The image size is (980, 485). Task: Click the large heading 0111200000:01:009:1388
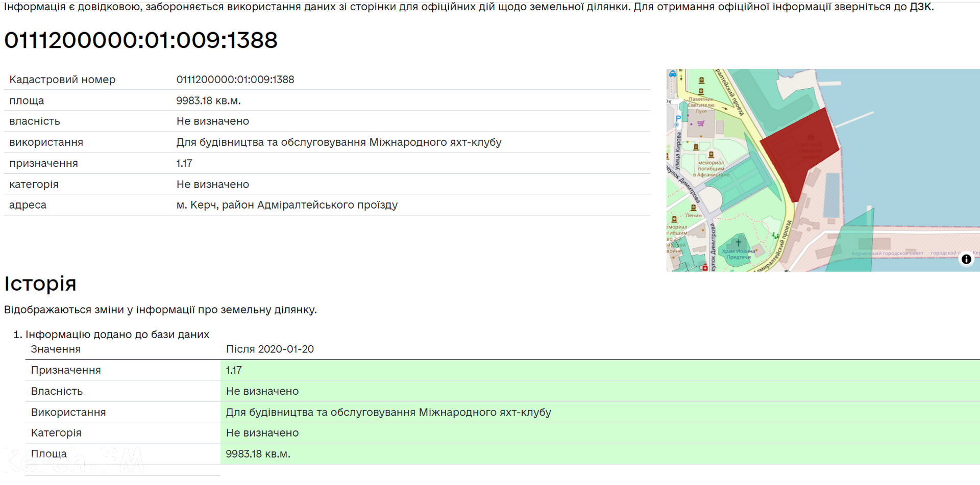click(141, 40)
